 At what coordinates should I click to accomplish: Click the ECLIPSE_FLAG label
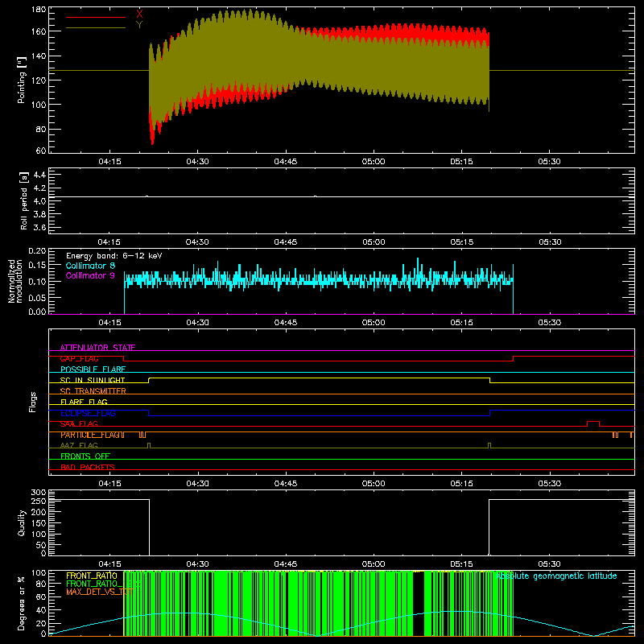88,413
